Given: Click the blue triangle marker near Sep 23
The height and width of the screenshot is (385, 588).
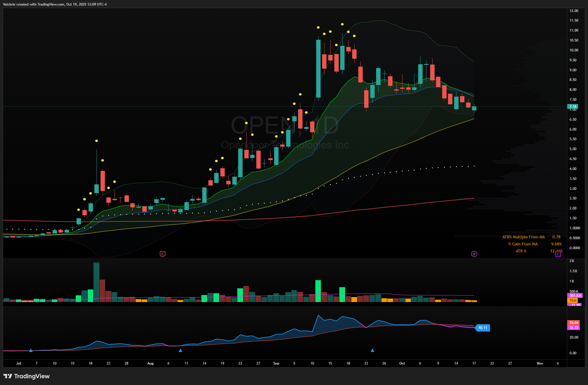Looking at the screenshot, I should [x=372, y=350].
